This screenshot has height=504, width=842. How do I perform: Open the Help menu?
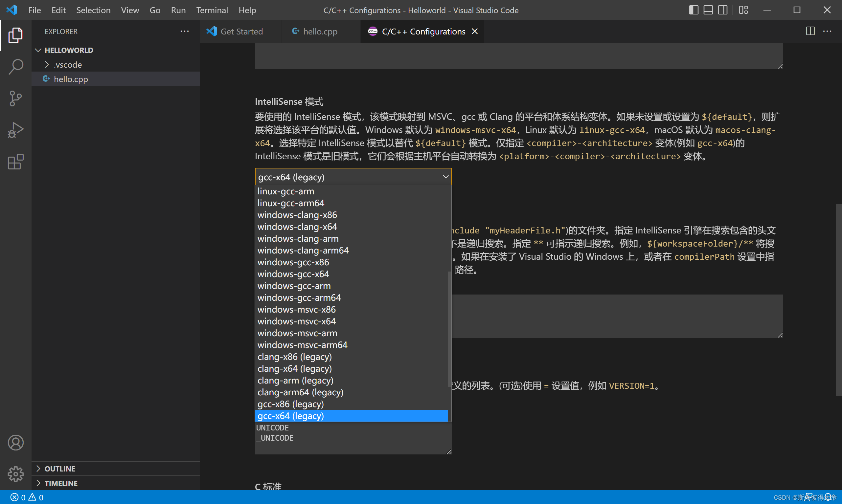click(247, 10)
